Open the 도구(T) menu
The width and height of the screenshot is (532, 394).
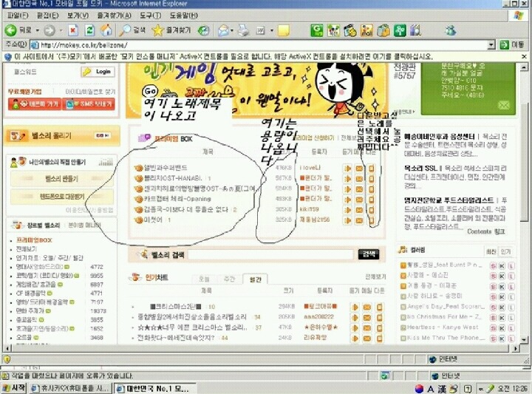point(150,16)
